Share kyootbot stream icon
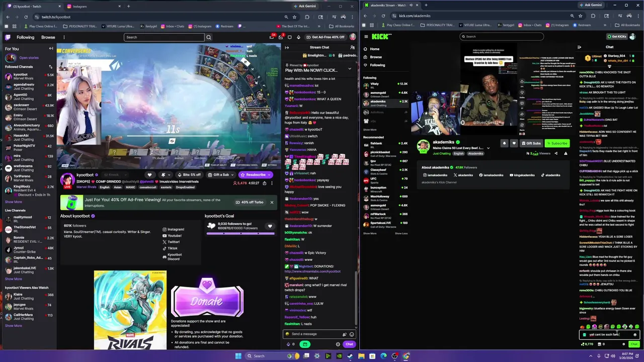Screen dimensions: 644x362 click(x=264, y=183)
